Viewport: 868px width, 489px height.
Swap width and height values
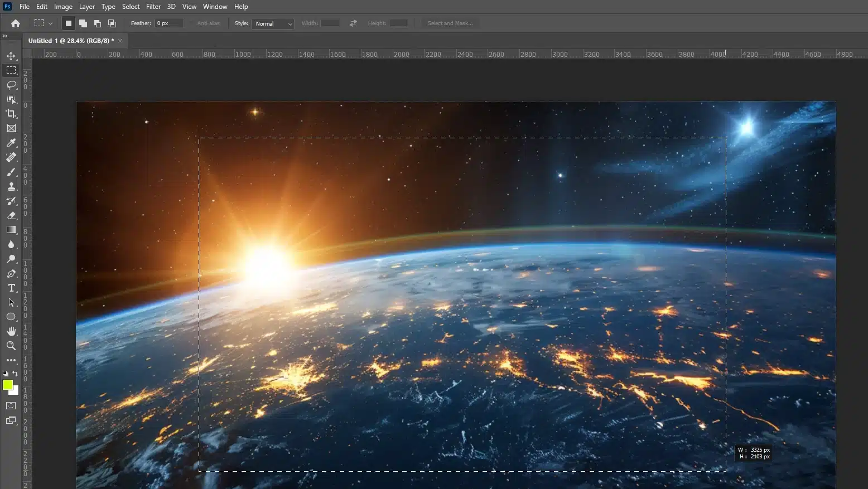pyautogui.click(x=353, y=23)
